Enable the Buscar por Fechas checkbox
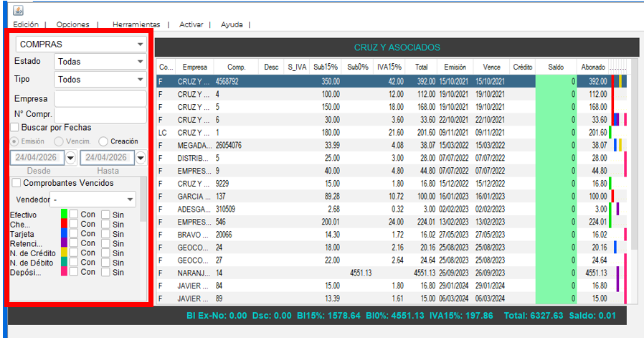 [15, 128]
